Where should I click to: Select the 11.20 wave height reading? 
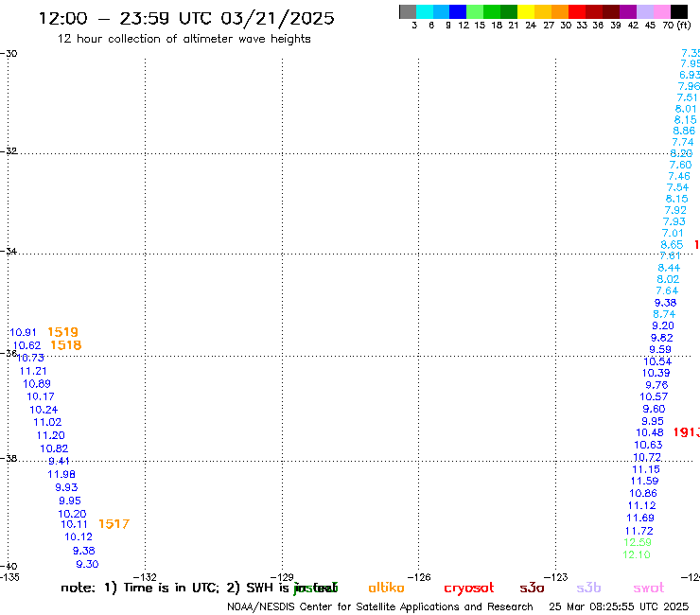51,435
